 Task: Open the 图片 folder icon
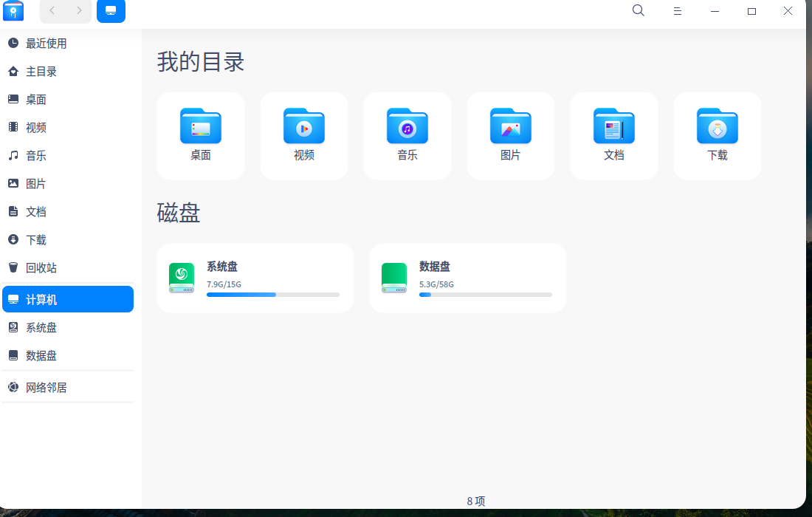pos(510,126)
